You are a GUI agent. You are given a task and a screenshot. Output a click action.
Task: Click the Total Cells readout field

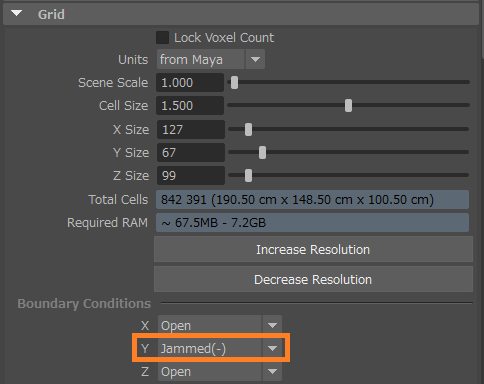pyautogui.click(x=312, y=200)
